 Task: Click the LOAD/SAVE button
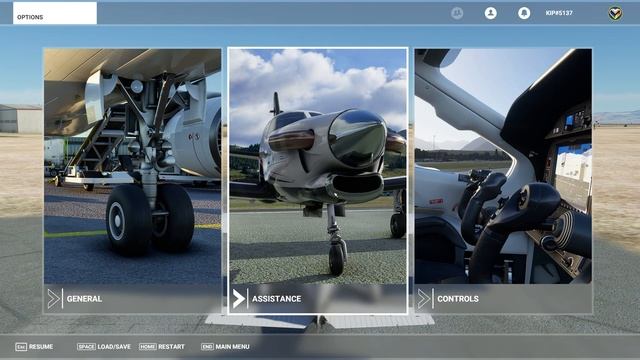point(104,347)
